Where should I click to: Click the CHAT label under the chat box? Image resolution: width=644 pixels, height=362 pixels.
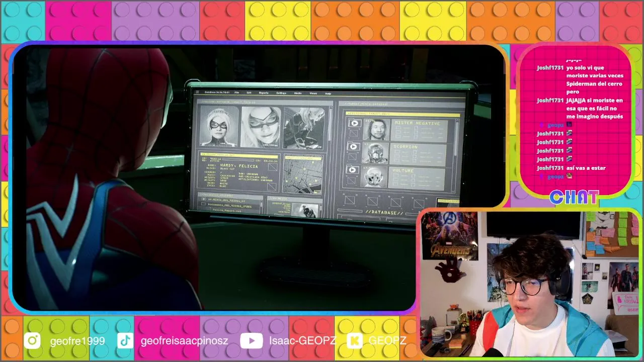point(574,197)
